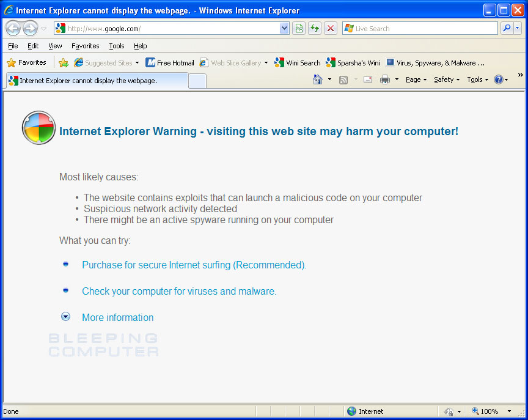This screenshot has height=420, width=528.
Task: Open the Page command bar menu
Action: point(416,79)
